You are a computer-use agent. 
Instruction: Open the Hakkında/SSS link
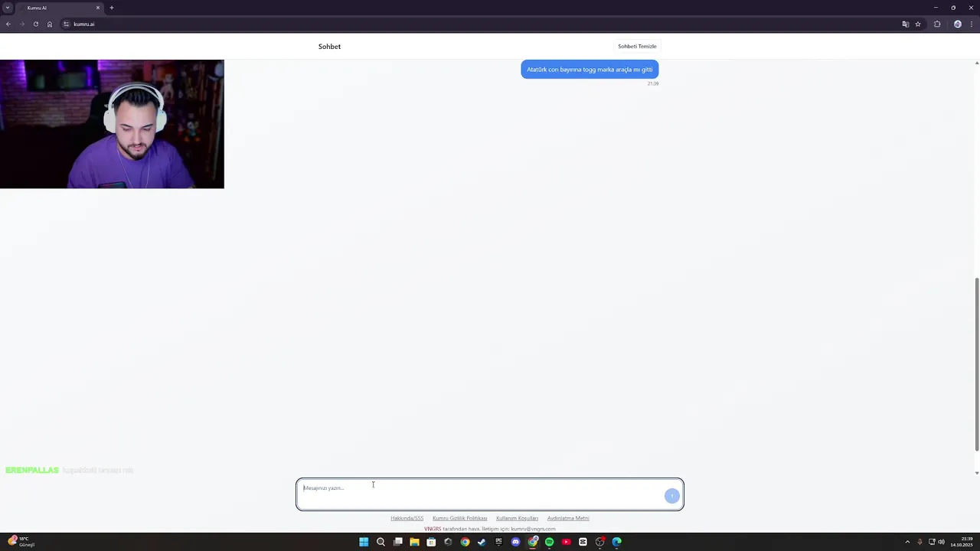407,518
